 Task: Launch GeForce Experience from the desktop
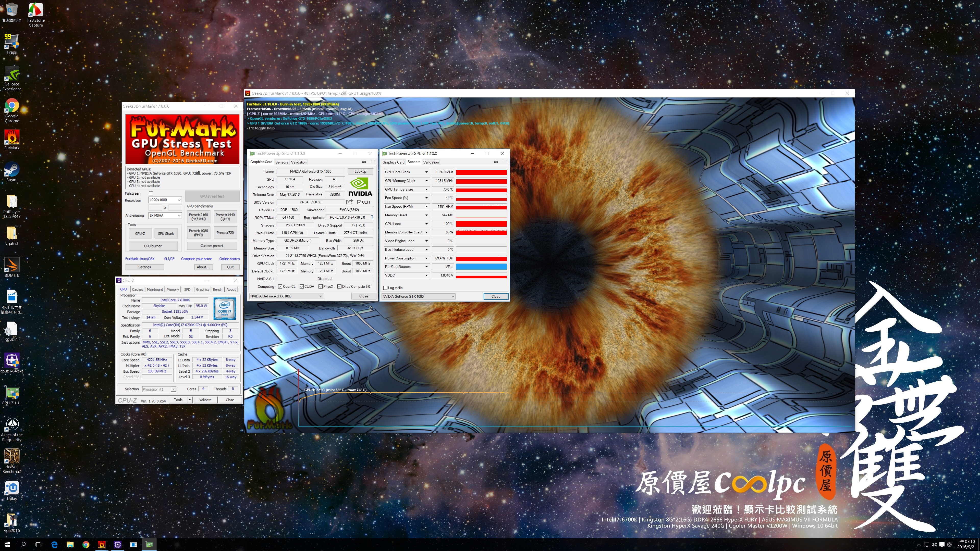coord(12,78)
